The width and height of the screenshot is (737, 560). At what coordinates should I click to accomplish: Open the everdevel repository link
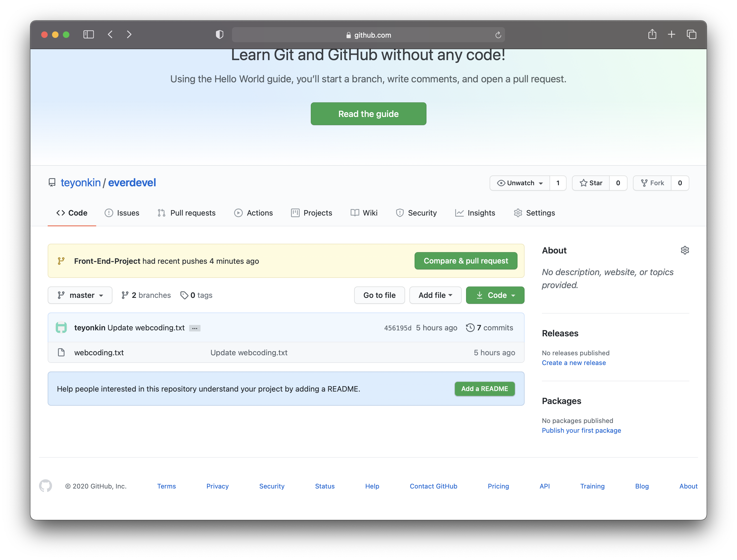132,182
